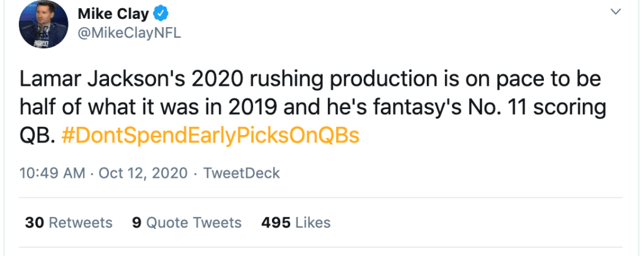Open the Mike Clay display name
The width and height of the screenshot is (644, 256).
click(x=113, y=13)
